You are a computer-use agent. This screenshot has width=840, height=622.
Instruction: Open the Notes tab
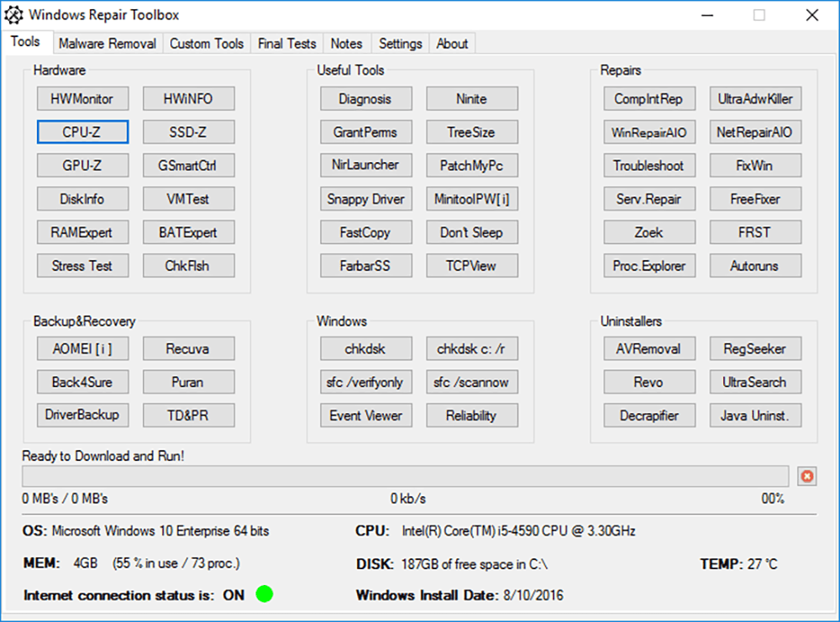point(346,44)
